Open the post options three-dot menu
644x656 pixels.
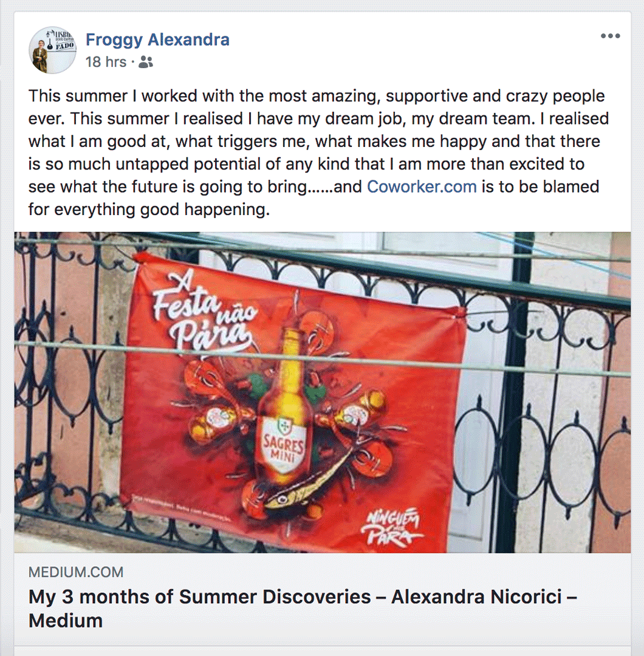(610, 36)
